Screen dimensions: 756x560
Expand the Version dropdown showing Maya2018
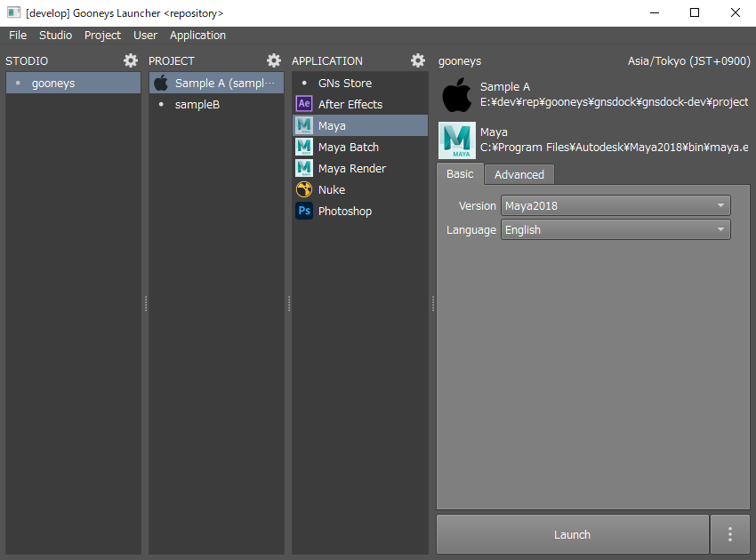[x=615, y=205]
